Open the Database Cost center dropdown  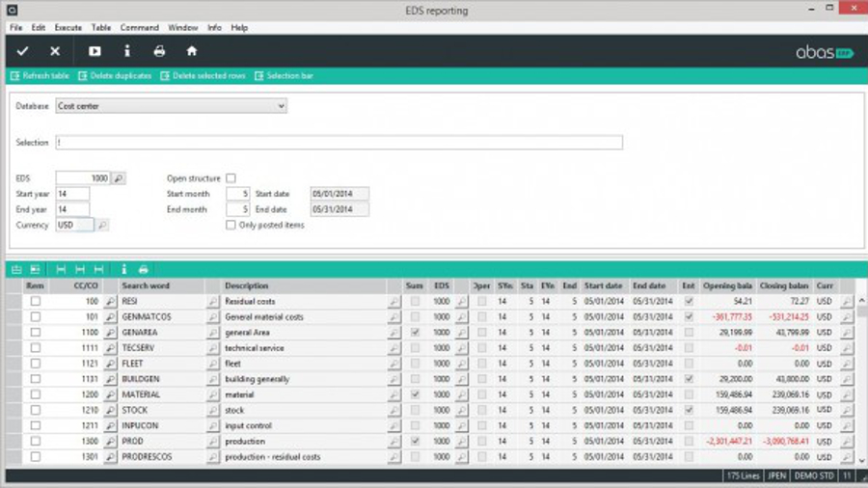pos(171,106)
